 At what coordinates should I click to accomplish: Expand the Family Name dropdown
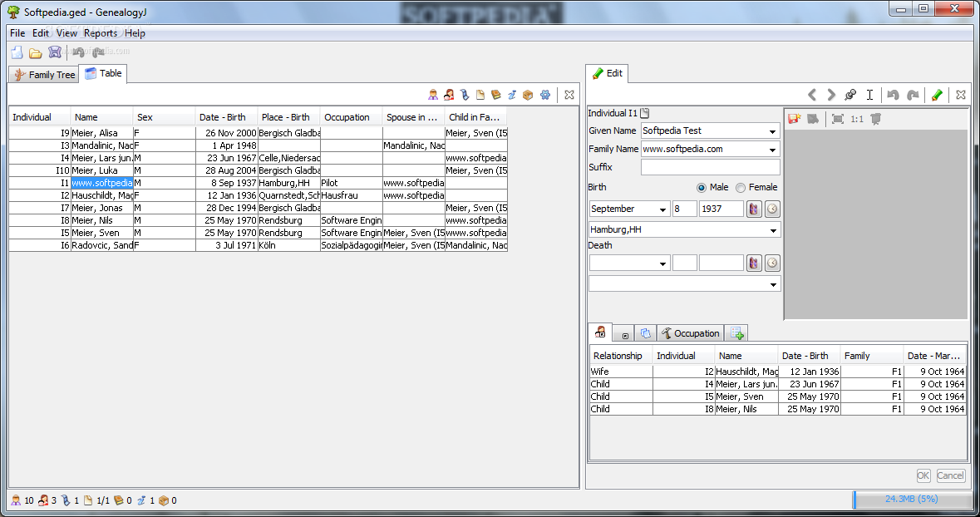(772, 150)
